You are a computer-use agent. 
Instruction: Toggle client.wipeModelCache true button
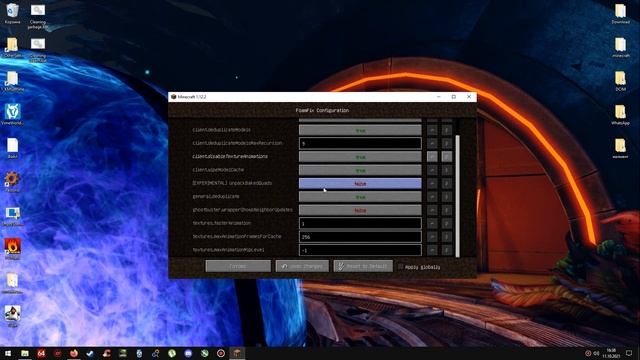click(360, 170)
